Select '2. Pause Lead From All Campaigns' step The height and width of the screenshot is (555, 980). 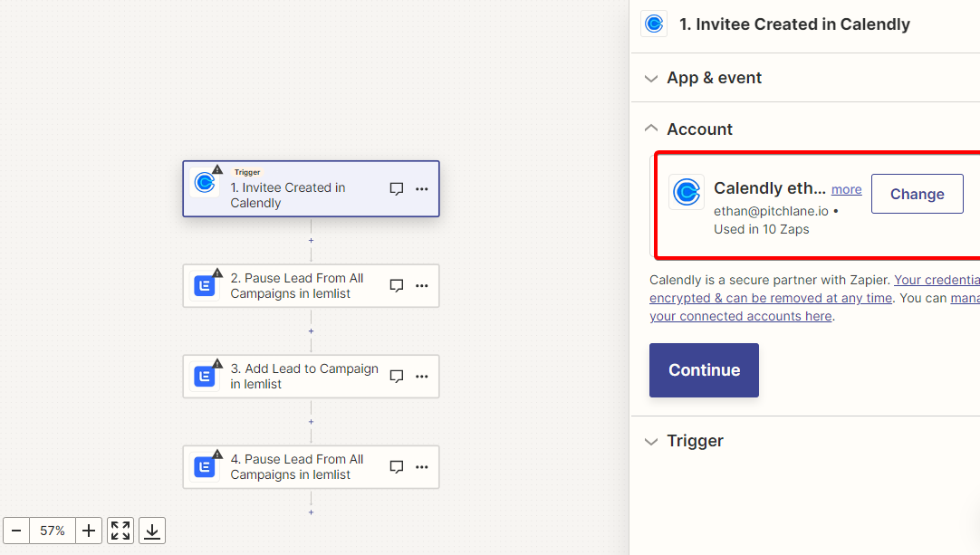click(311, 285)
